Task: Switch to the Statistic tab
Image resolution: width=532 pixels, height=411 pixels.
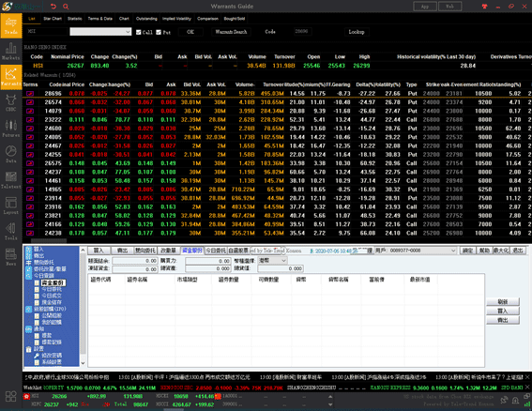Action: 75,19
